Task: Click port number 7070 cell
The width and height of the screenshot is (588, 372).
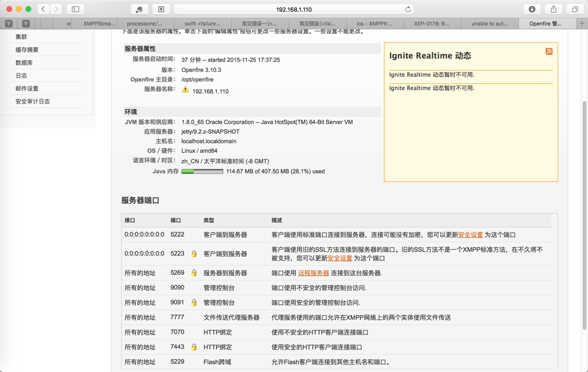Action: click(177, 332)
